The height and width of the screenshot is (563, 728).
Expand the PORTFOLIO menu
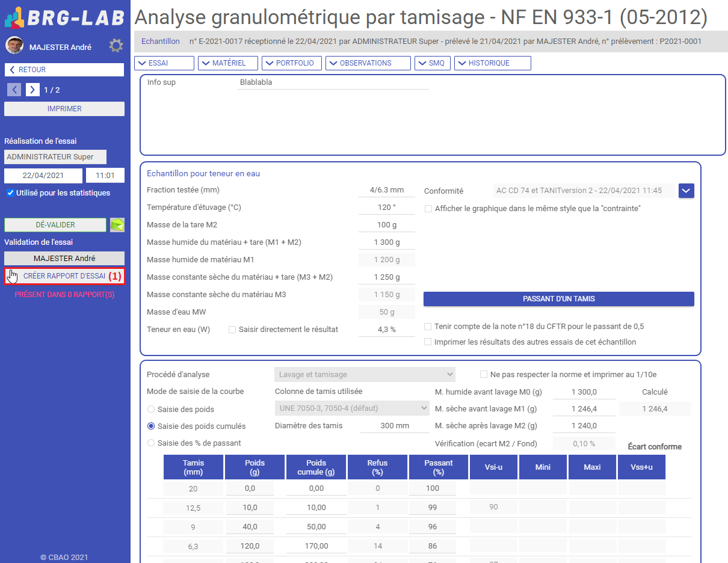[x=292, y=63]
